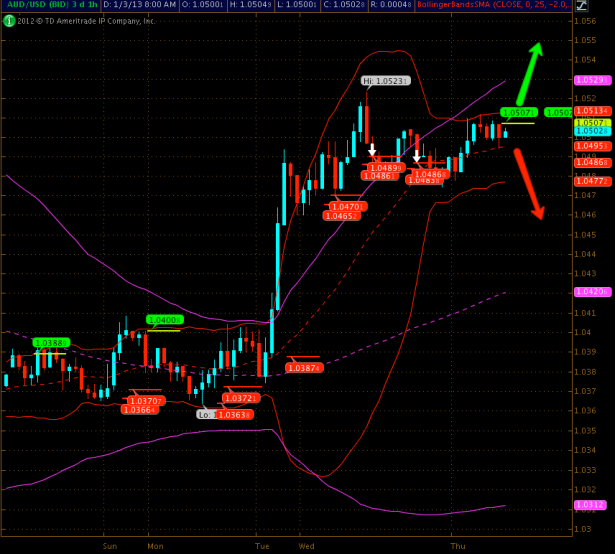Open the BollingerBandsSMA study label
615x554 pixels.
(493, 5)
